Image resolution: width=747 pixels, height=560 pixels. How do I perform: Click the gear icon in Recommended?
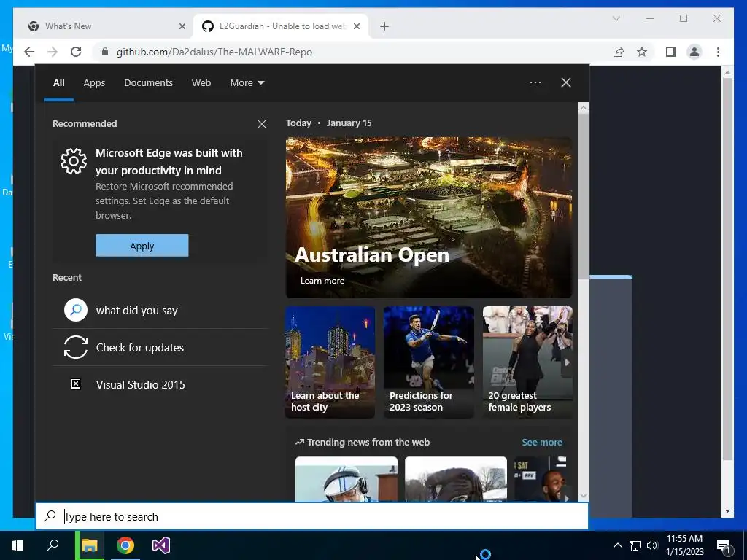(x=74, y=161)
